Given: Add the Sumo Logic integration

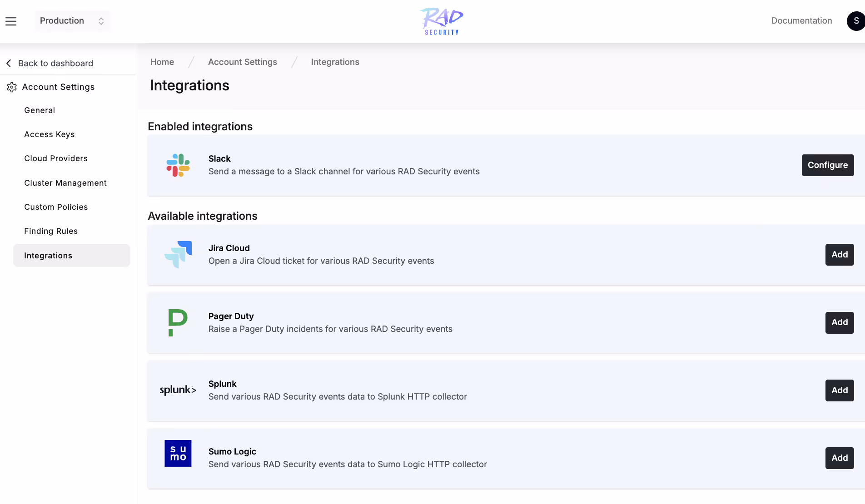Looking at the screenshot, I should [x=840, y=458].
